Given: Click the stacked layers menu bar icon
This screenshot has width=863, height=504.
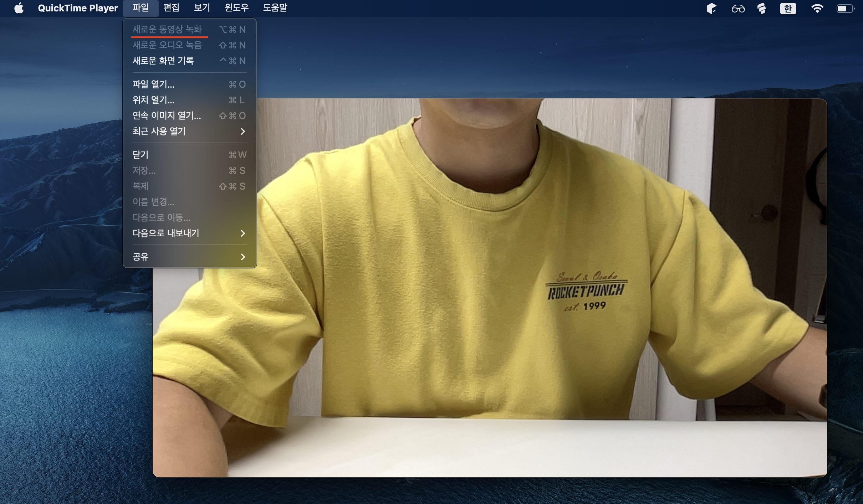Looking at the screenshot, I should coord(762,8).
